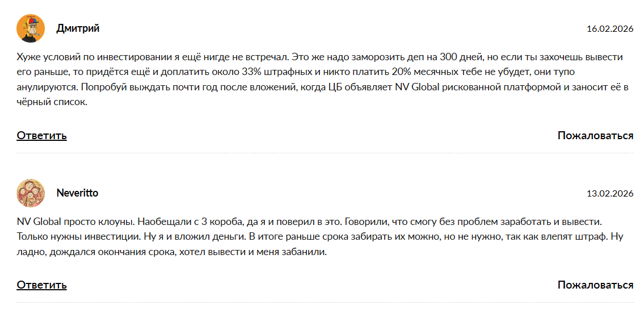This screenshot has width=644, height=313.
Task: Click Neveritto's cartoon group avatar
Action: pos(31,193)
